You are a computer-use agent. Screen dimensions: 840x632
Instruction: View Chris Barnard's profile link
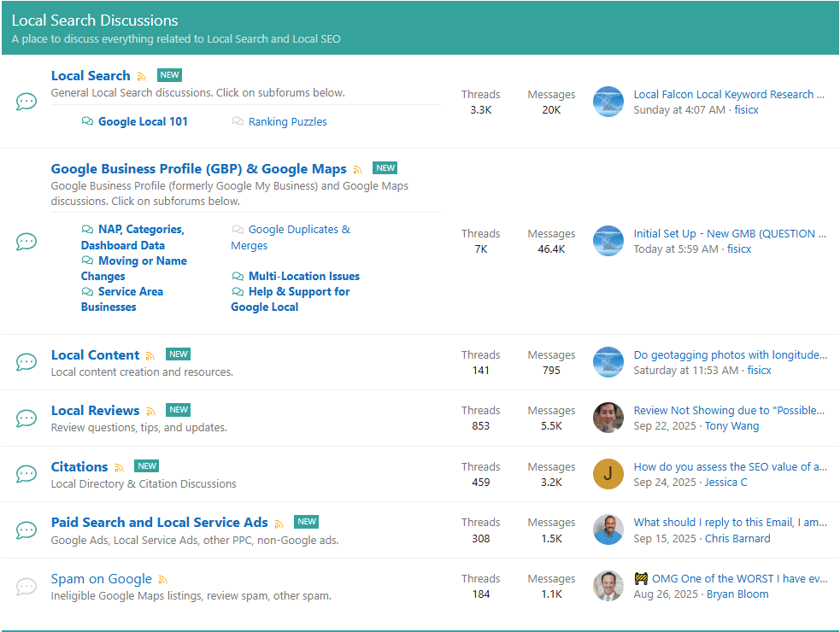(x=737, y=539)
